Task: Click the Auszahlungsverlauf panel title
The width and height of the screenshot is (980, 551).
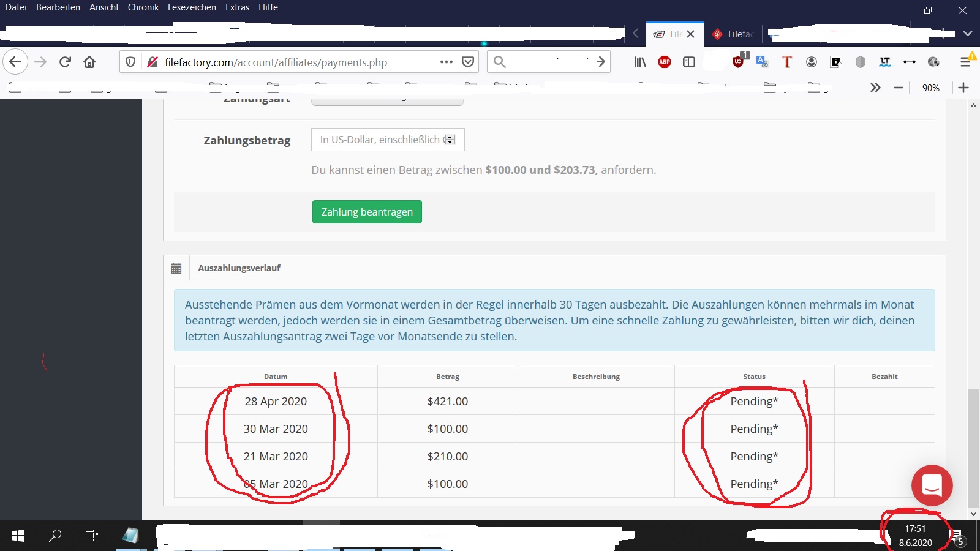Action: 239,268
